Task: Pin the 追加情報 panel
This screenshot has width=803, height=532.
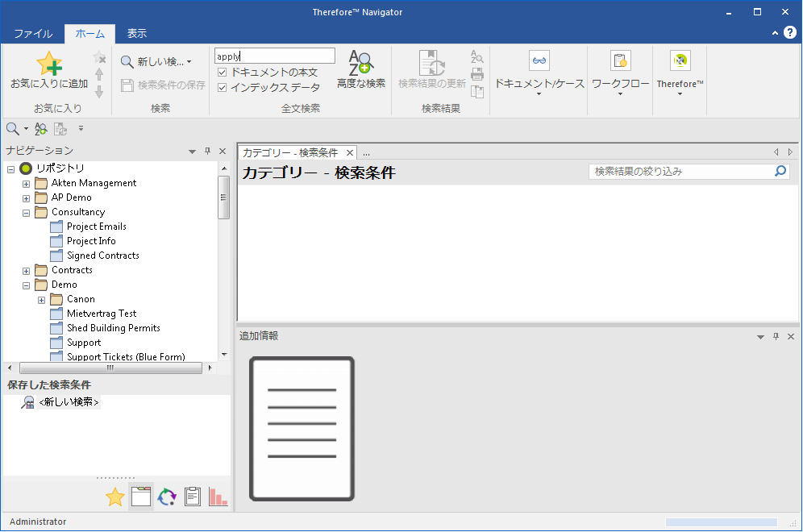Action: tap(776, 336)
